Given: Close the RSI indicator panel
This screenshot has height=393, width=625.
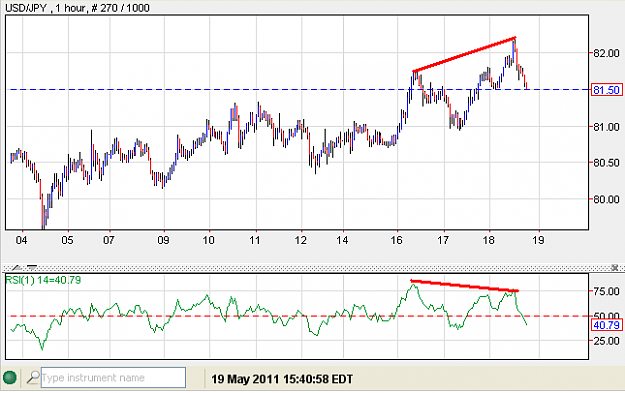Looking at the screenshot, I should click(614, 267).
